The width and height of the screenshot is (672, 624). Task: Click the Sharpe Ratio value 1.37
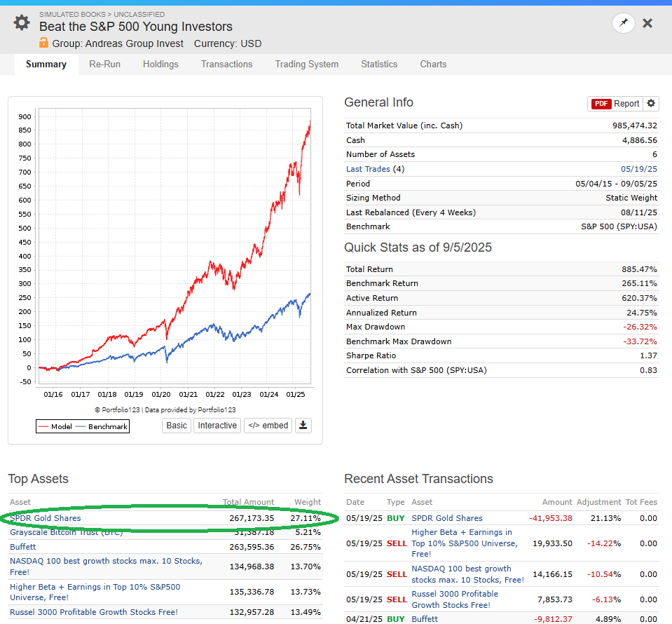pos(648,355)
